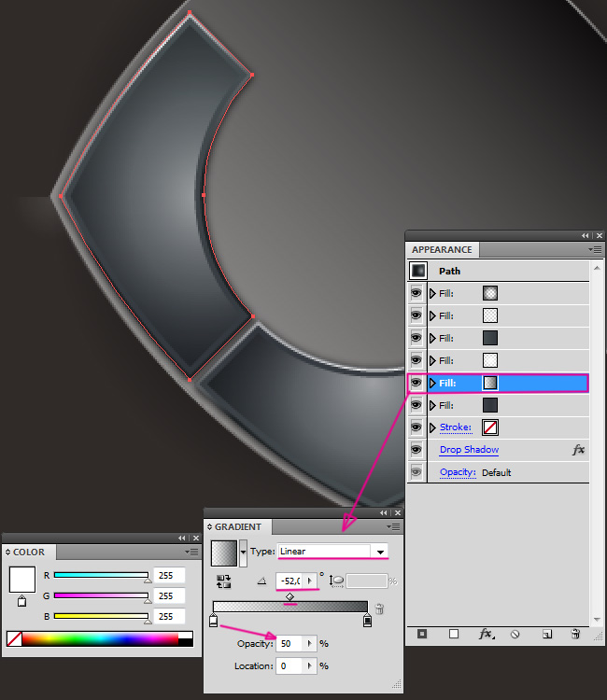Open the gradient Type dropdown
The width and height of the screenshot is (607, 700).
380,552
